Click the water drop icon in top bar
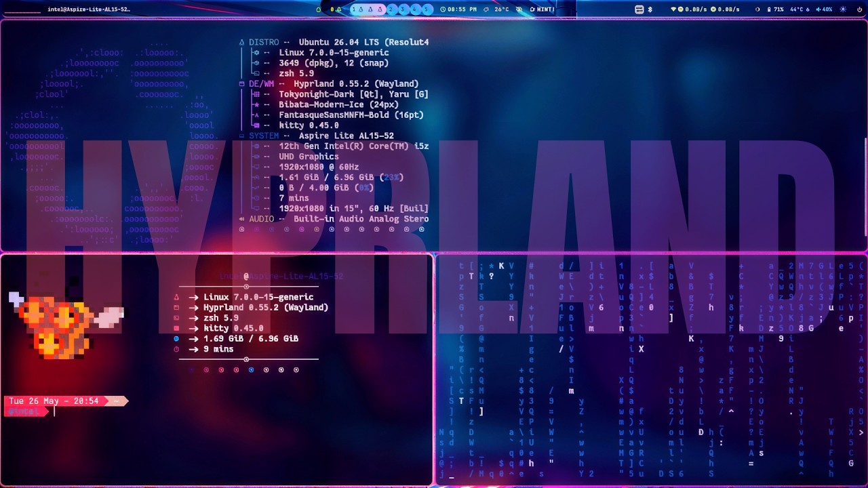This screenshot has width=868, height=488. [x=319, y=9]
